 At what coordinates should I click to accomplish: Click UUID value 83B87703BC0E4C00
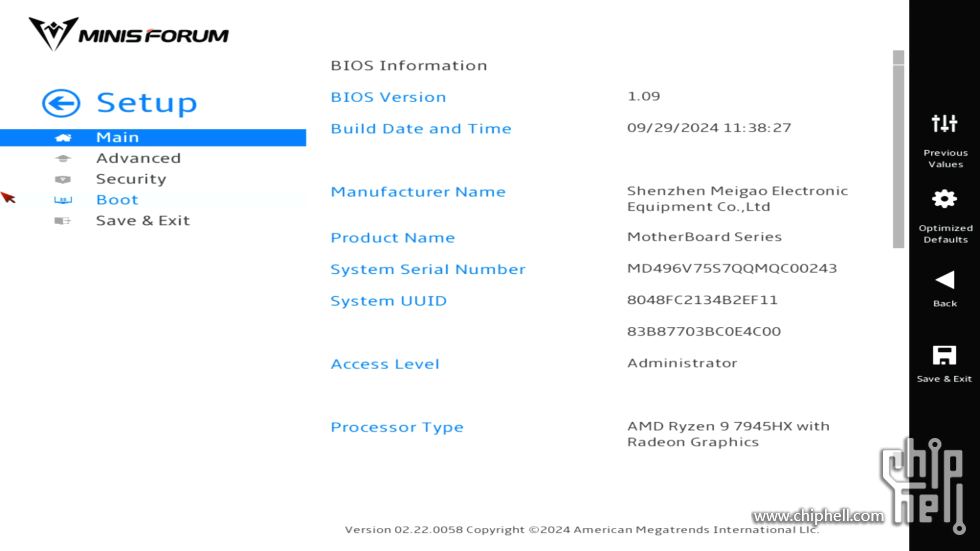[704, 332]
